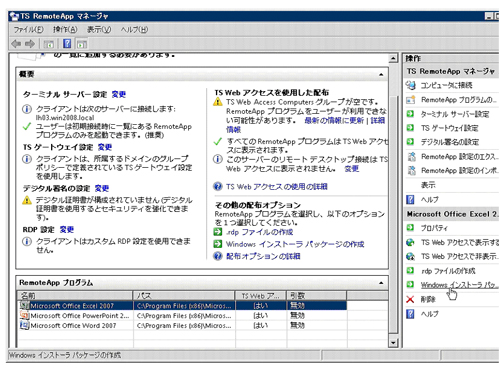This screenshot has height=368, width=500.
Task: Click the blue Help toolbar icon
Action: coord(67,44)
